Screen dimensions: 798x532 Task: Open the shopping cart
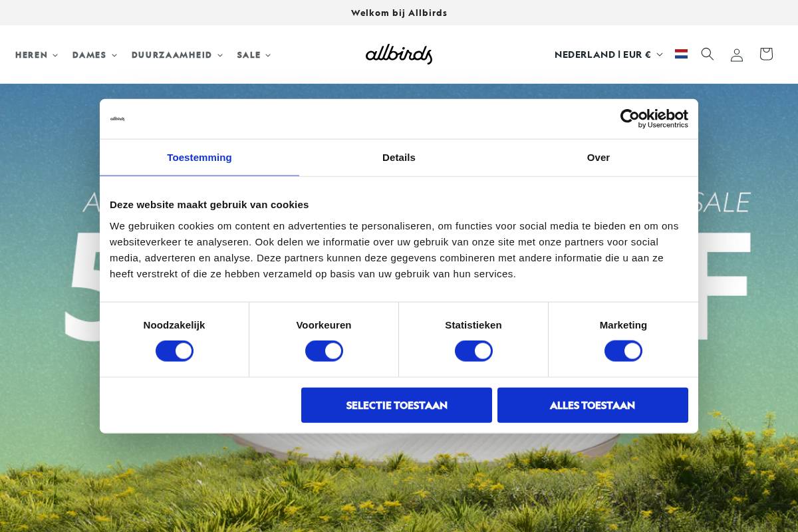click(x=765, y=54)
